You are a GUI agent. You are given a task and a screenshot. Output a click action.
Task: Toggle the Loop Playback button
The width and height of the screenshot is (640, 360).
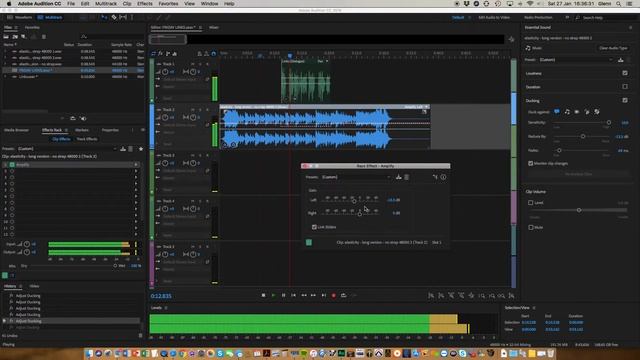coord(344,295)
